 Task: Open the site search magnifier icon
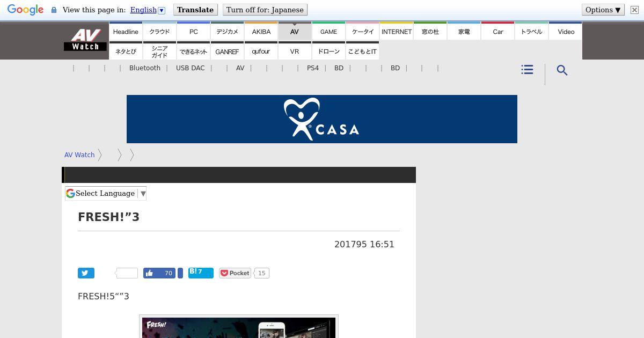click(x=562, y=70)
